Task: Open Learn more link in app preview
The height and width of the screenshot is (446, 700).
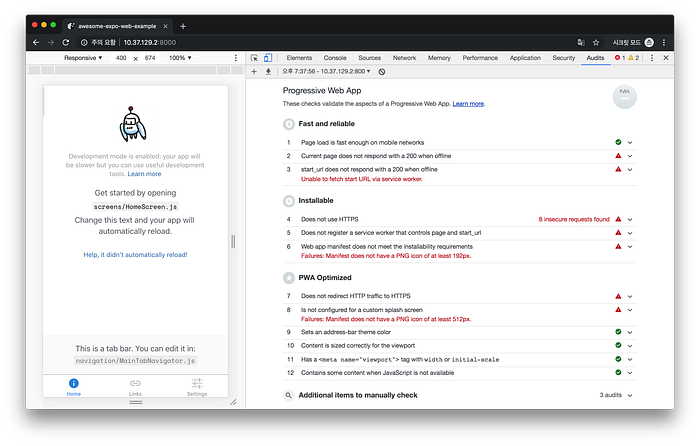Action: click(x=144, y=174)
